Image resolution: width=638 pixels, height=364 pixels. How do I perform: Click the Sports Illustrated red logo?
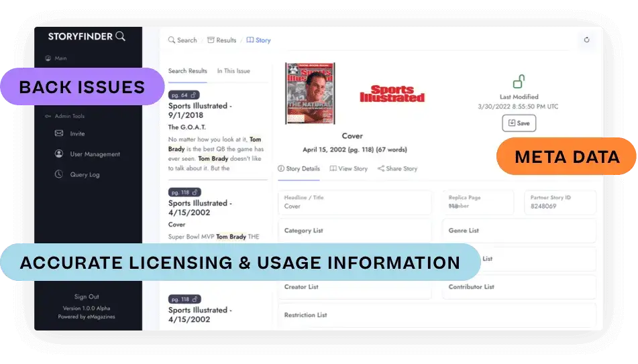pyautogui.click(x=392, y=94)
